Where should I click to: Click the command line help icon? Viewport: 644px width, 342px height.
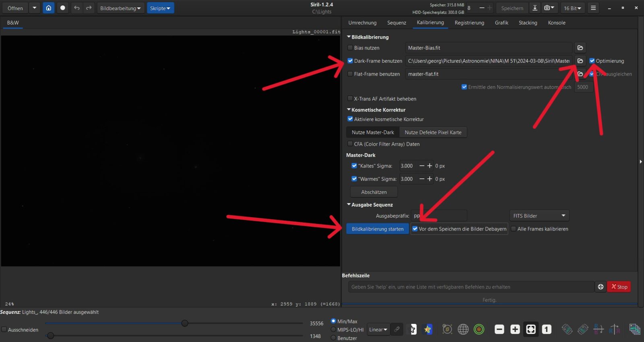(601, 287)
